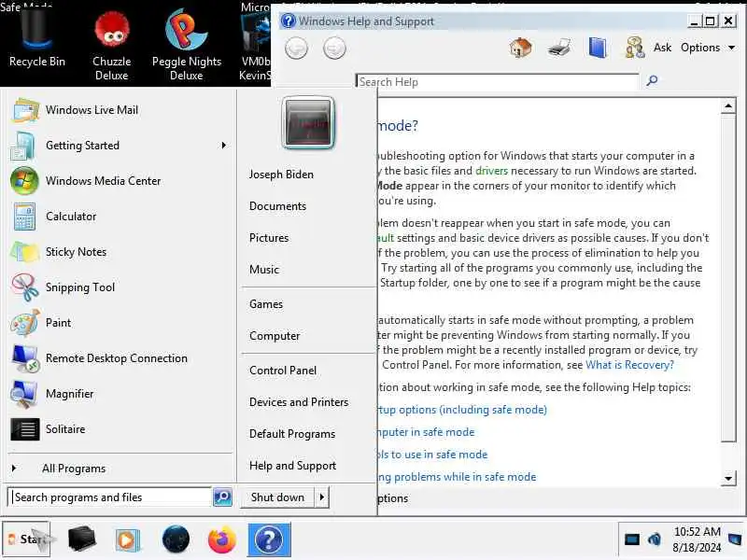Open Games from Start menu

pos(266,304)
